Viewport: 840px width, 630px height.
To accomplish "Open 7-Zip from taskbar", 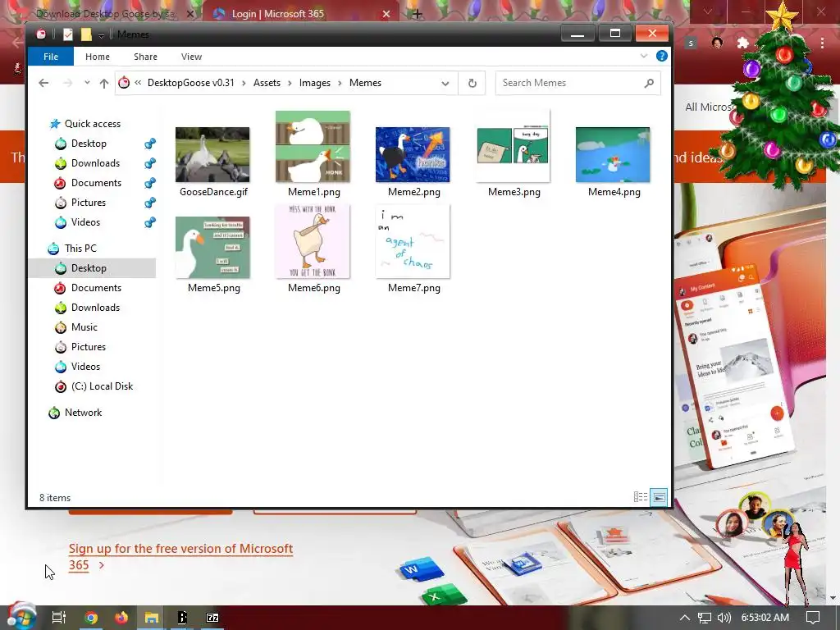I will tap(212, 618).
